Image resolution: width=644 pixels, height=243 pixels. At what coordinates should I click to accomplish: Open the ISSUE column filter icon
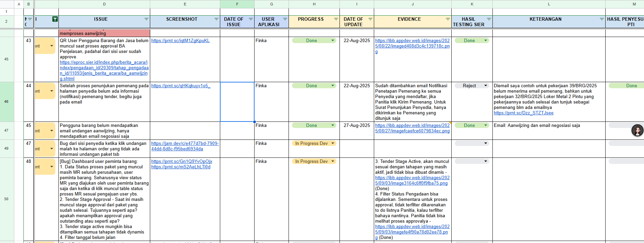146,19
